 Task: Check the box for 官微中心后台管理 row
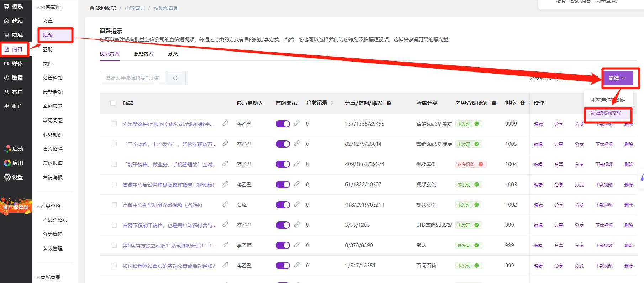[x=114, y=185]
